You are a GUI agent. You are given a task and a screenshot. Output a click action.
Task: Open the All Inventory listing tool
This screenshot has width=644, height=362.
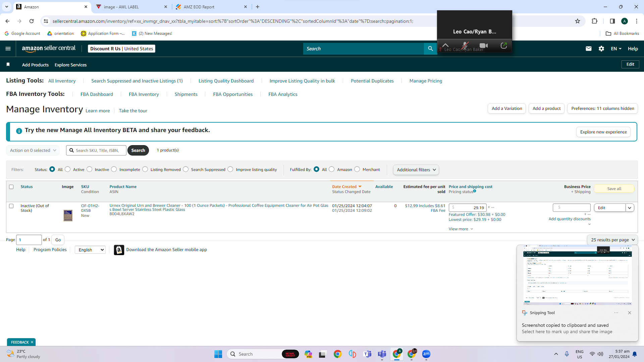tap(62, 81)
